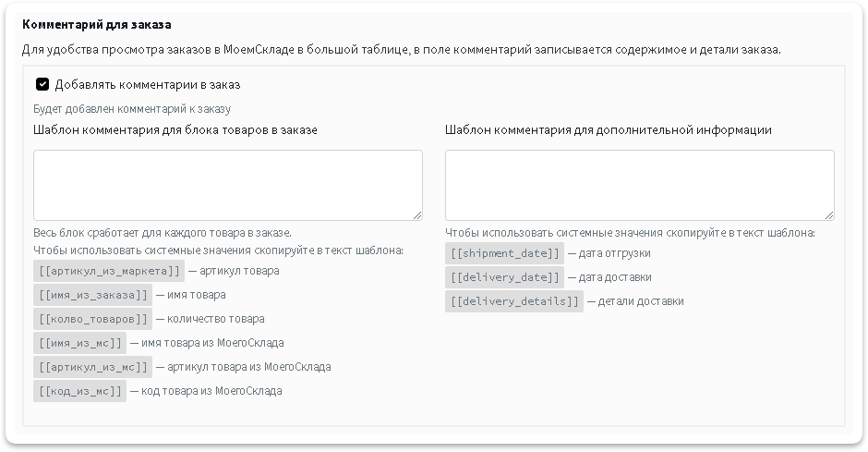Click the resize handle of the left textarea

[417, 215]
